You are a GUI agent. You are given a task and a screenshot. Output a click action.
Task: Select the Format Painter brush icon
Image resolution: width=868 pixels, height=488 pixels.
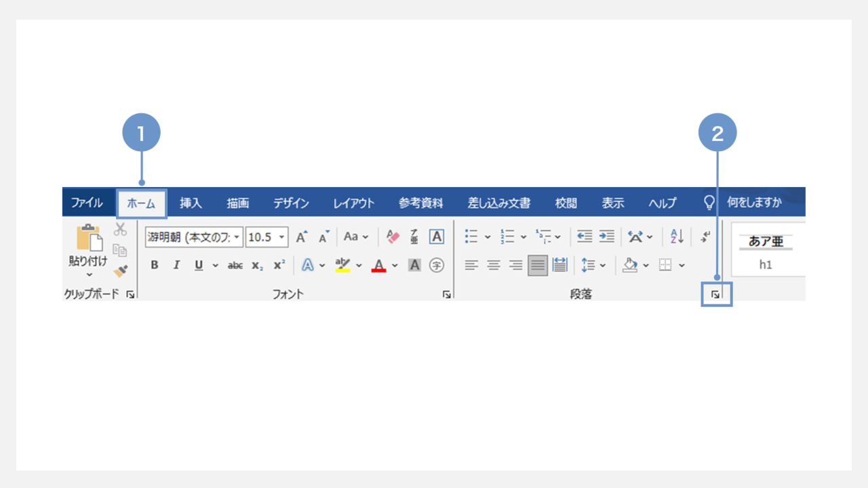click(x=121, y=271)
